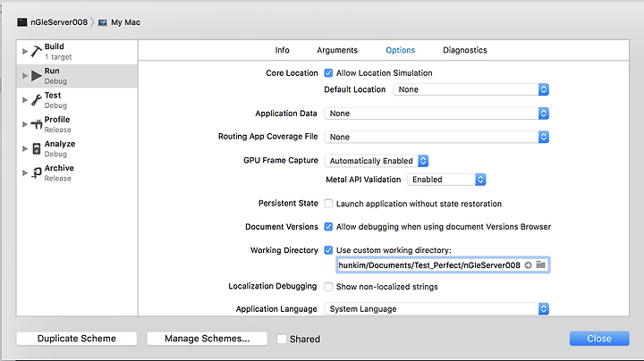Toggle Allow Location Simulation checkbox
The image size is (644, 361).
(x=328, y=73)
